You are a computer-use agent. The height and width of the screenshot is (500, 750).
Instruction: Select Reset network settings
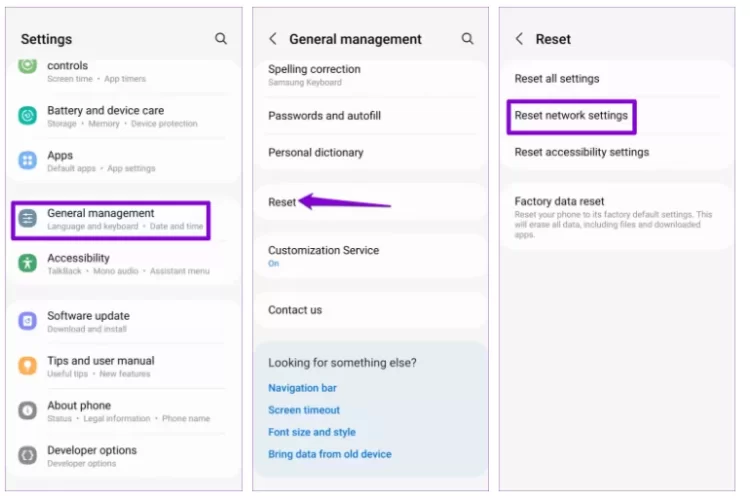(571, 116)
